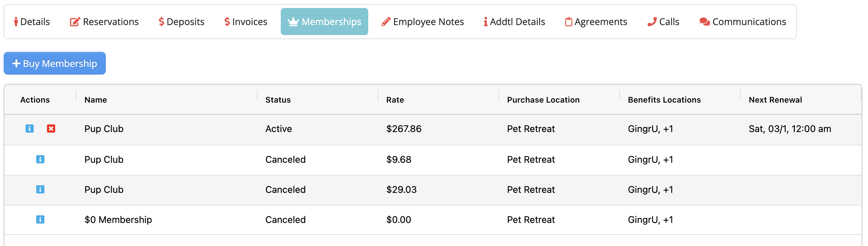Sort by the Status column header
Screen dimensions: 868x246
coord(278,100)
